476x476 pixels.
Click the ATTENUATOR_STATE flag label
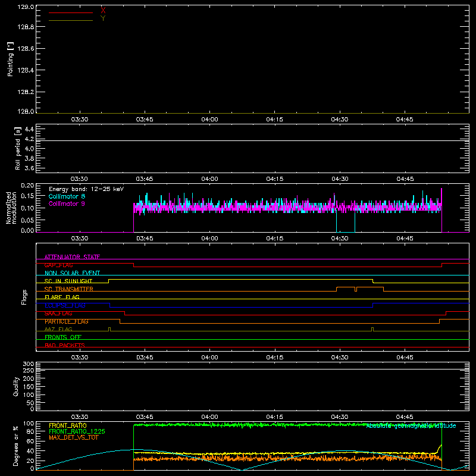(72, 257)
